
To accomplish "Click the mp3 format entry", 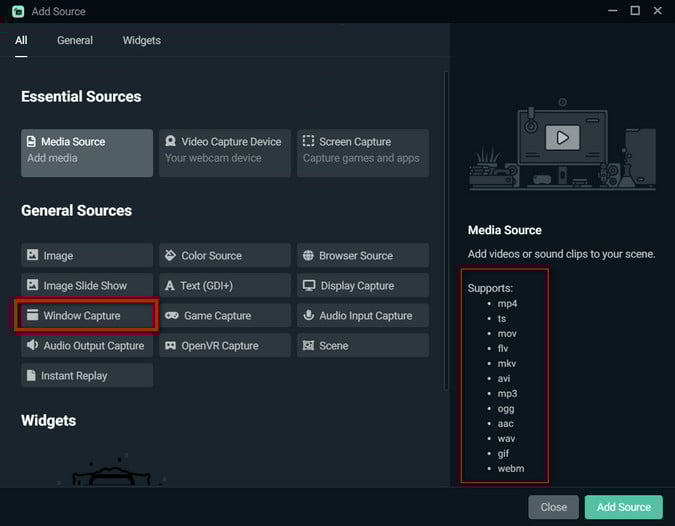I will coord(507,393).
